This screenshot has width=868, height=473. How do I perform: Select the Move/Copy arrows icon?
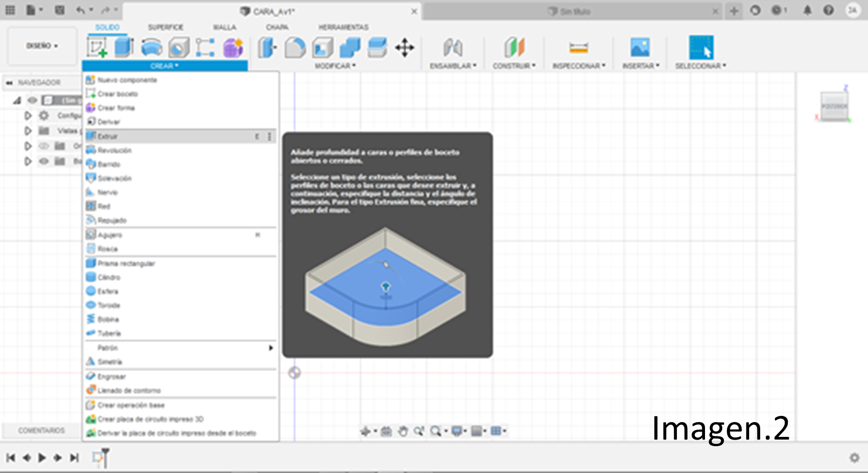[404, 48]
